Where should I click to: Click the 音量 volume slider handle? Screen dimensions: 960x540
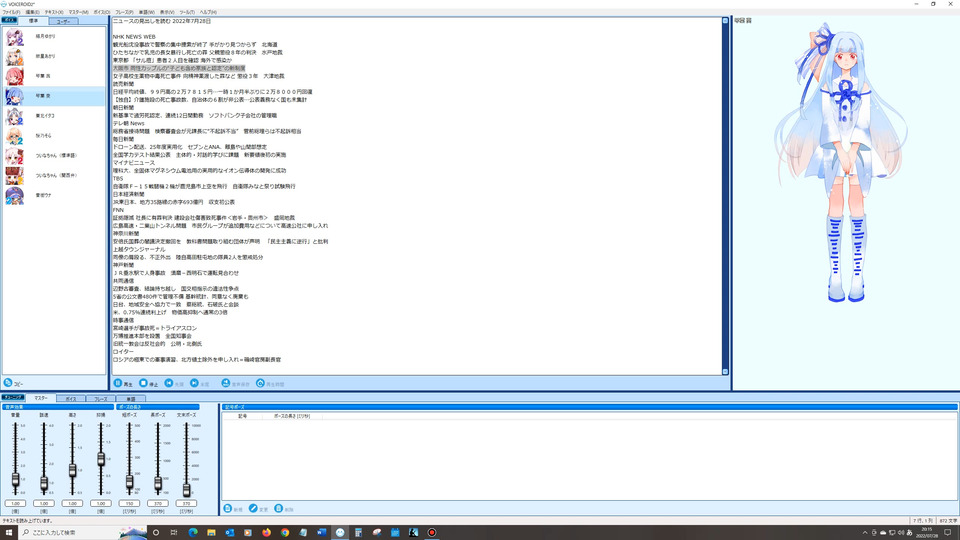coord(15,481)
